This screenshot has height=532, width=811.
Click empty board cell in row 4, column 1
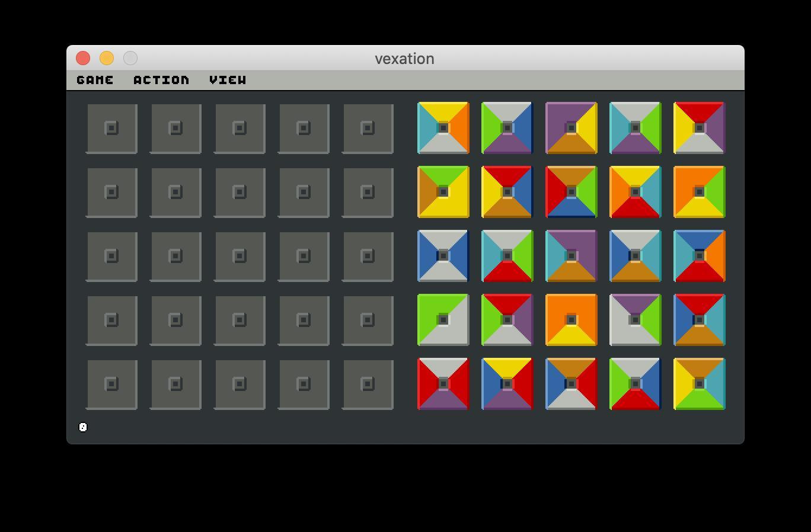[111, 321]
